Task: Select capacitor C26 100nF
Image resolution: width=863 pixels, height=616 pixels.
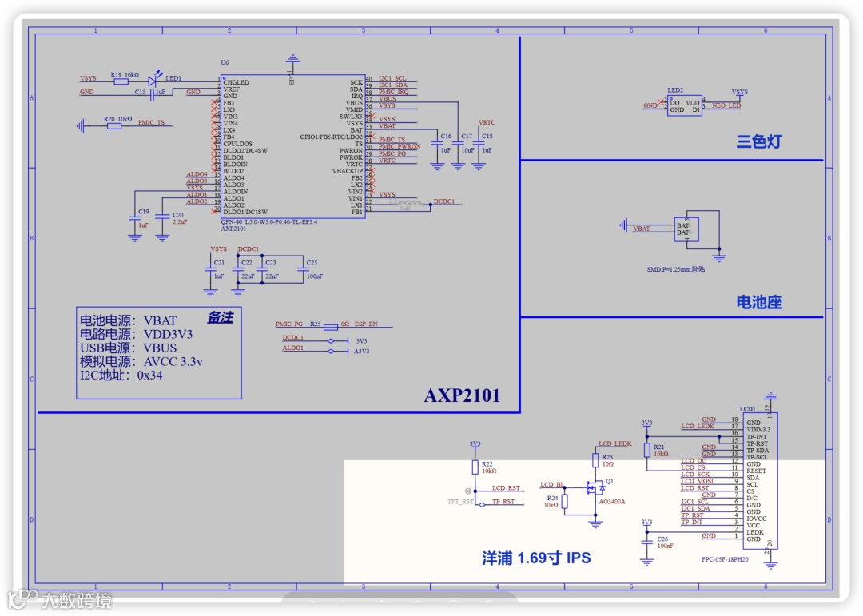Action: pyautogui.click(x=646, y=542)
